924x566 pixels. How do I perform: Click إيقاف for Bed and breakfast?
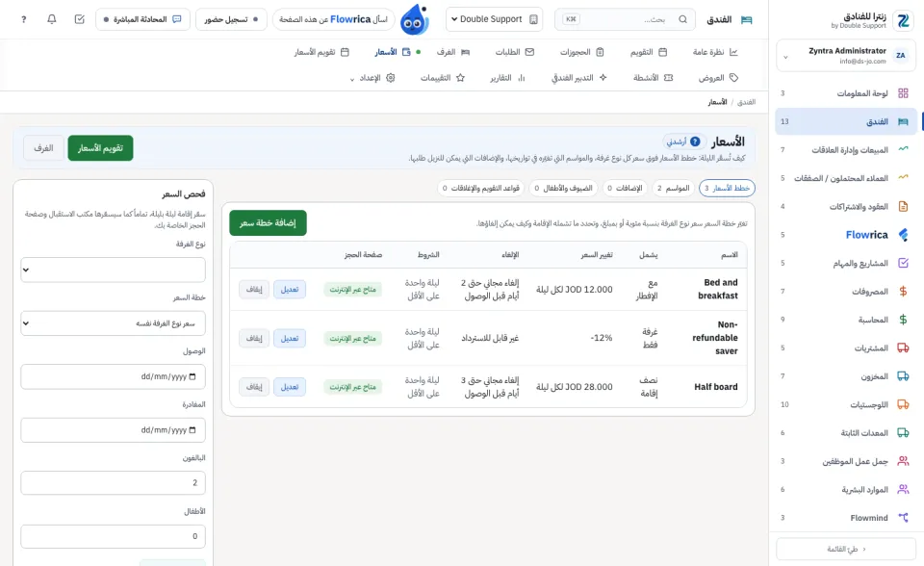254,290
